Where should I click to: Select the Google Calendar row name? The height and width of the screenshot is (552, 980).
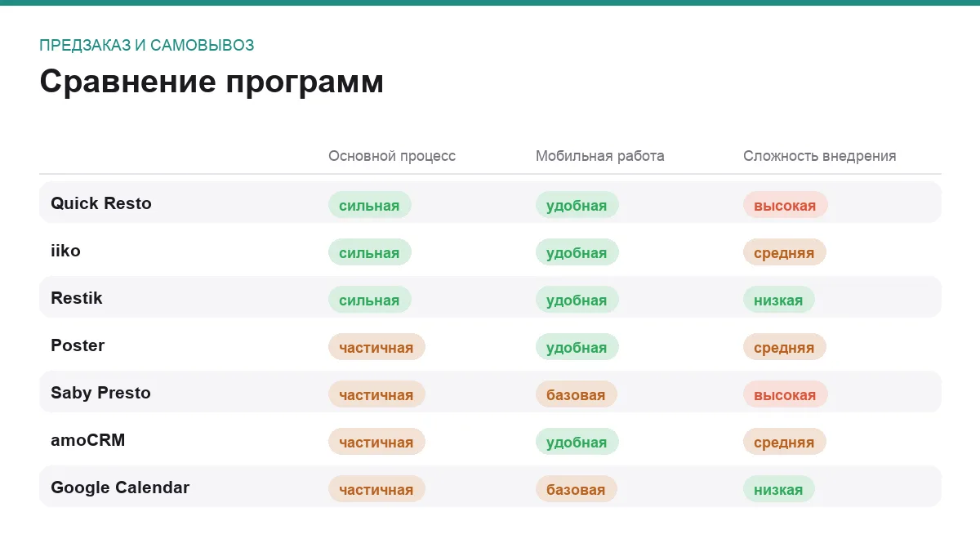click(x=120, y=487)
